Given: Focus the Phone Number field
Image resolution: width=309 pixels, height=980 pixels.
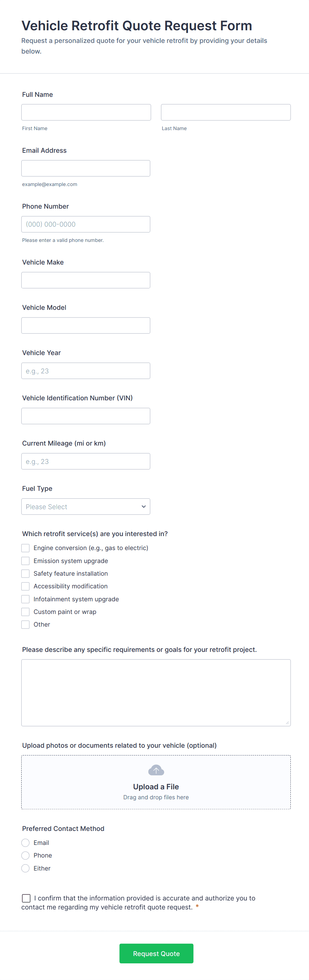Looking at the screenshot, I should pos(85,224).
